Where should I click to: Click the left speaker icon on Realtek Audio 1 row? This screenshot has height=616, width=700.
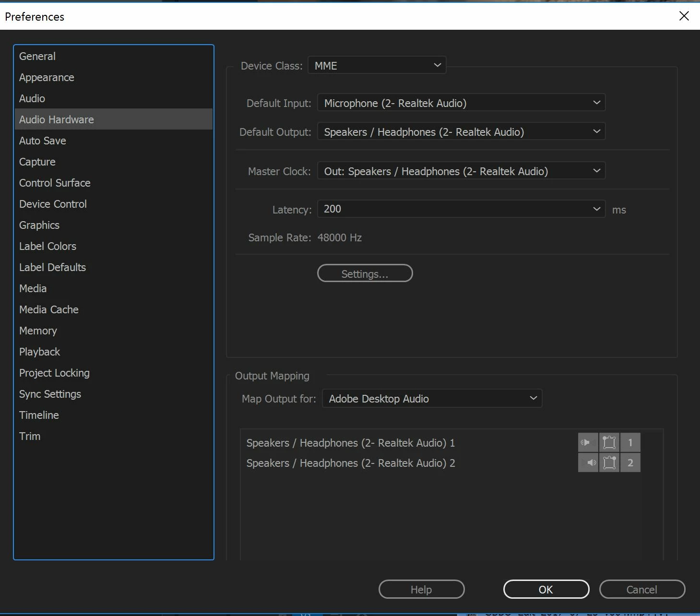coord(588,442)
